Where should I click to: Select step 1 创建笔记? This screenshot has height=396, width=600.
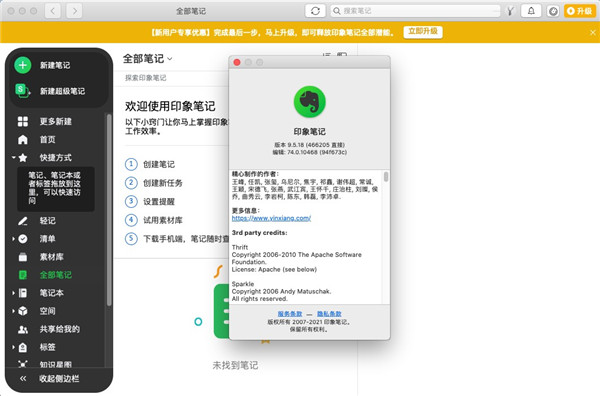tap(150, 164)
